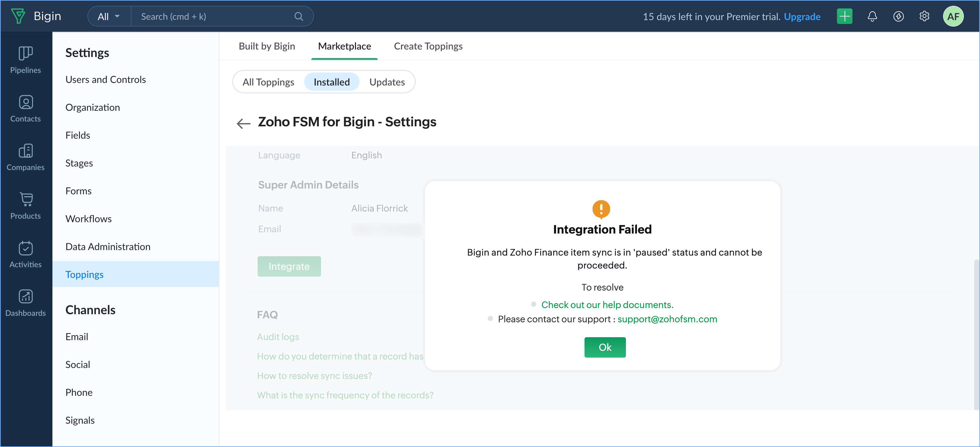
Task: Click the notifications bell icon
Action: coord(872,17)
